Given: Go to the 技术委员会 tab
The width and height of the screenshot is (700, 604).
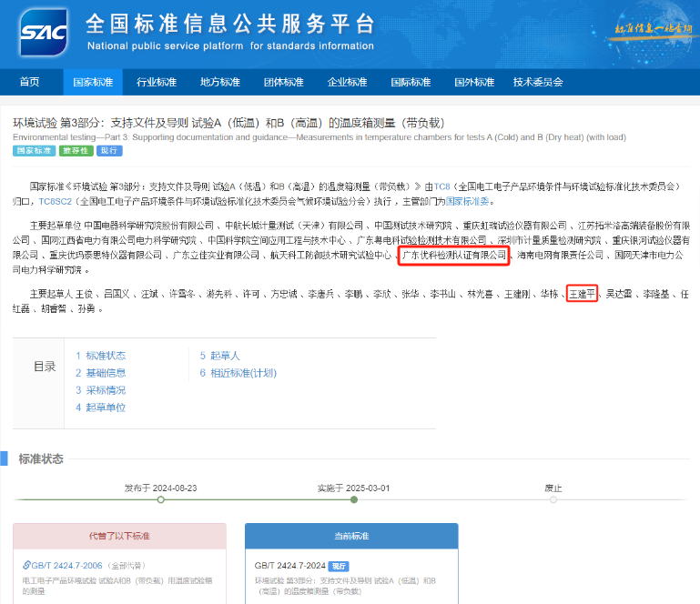Looking at the screenshot, I should (x=538, y=82).
